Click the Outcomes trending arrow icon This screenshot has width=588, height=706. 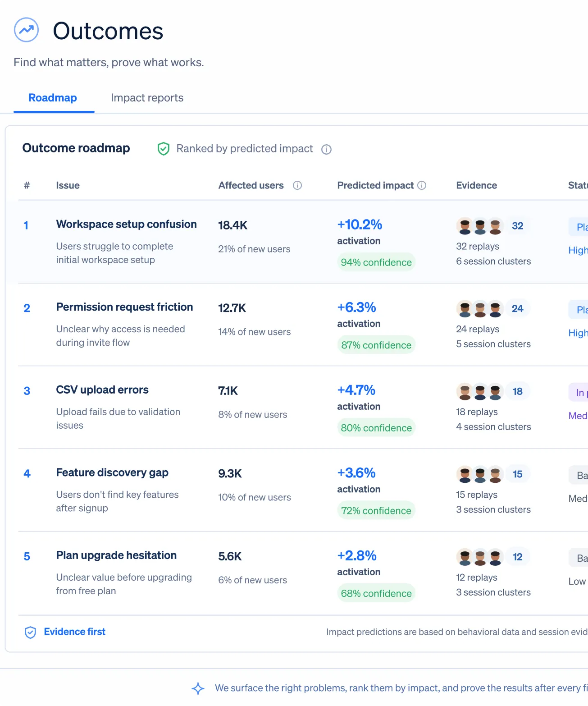[26, 30]
